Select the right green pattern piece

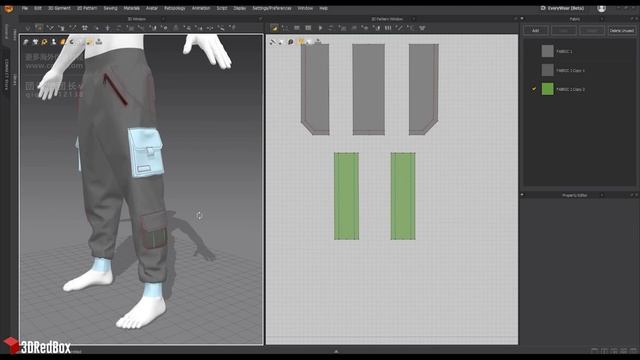[403, 196]
